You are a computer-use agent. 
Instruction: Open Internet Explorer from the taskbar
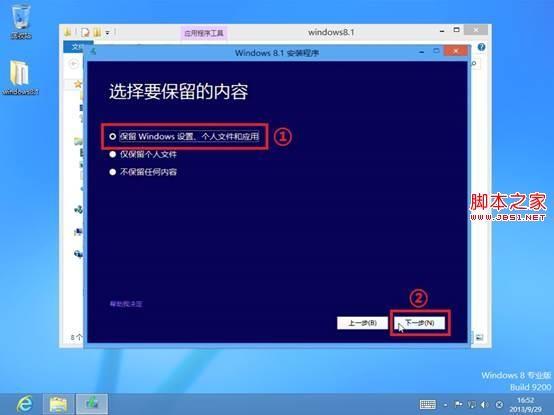coord(24,404)
